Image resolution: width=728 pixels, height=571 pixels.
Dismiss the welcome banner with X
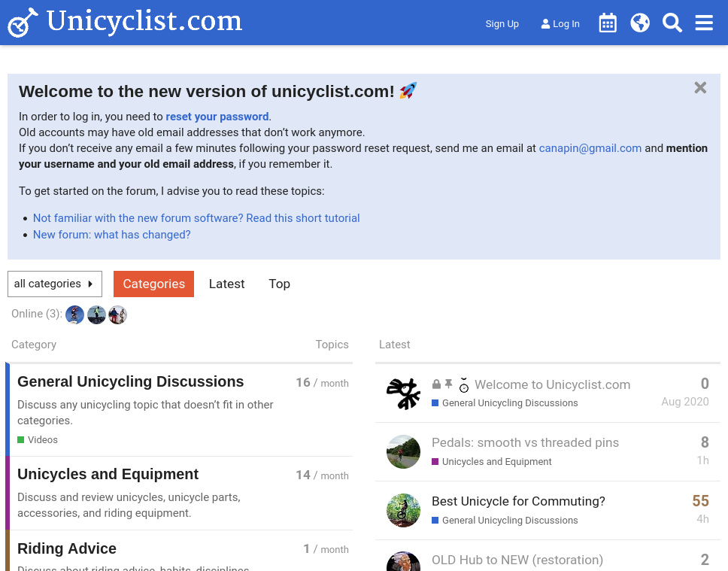(x=700, y=88)
